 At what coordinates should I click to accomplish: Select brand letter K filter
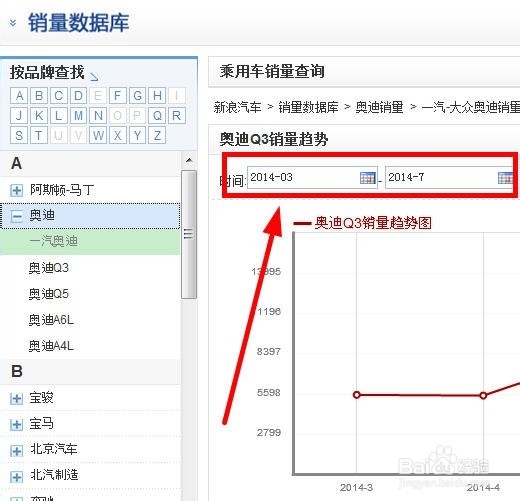coord(39,116)
